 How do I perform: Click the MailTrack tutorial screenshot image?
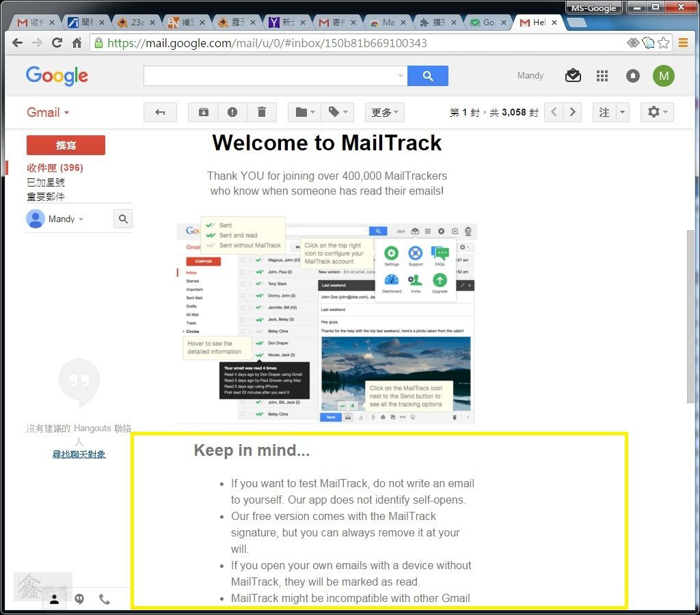coord(327,320)
